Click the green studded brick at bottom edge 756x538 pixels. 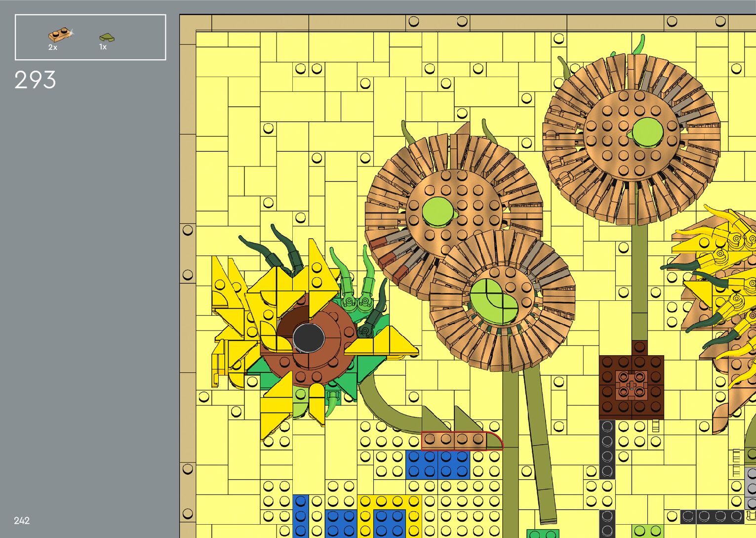tap(542, 534)
